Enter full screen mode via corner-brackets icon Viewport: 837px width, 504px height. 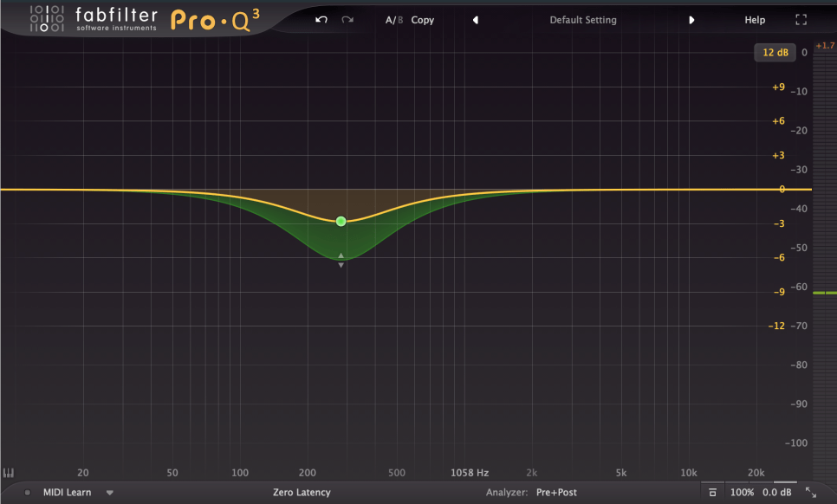(801, 20)
